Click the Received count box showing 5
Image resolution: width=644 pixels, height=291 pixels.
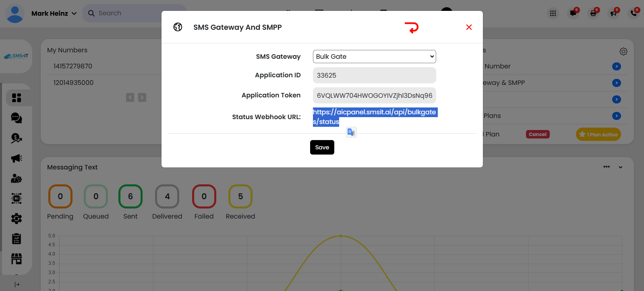click(240, 196)
